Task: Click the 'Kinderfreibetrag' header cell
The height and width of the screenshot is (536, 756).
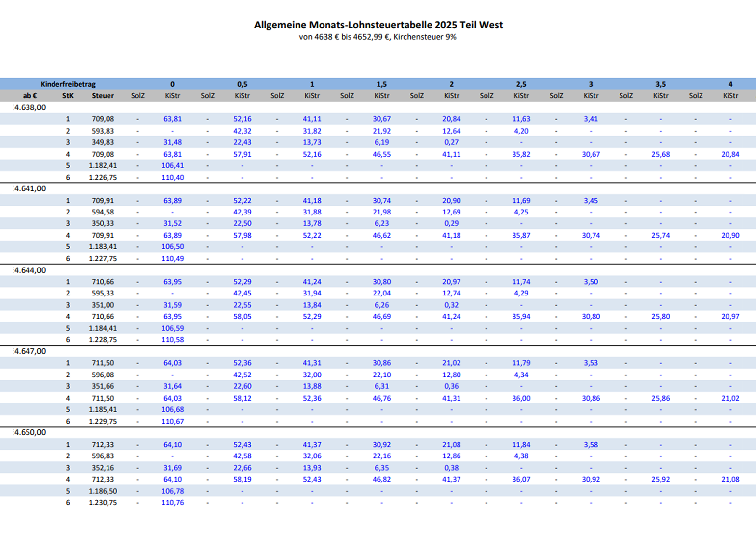Action: (x=68, y=84)
